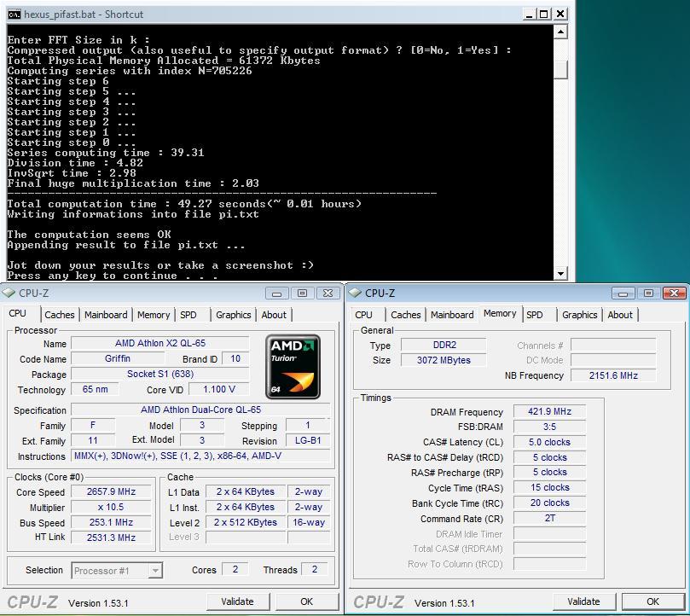This screenshot has width=690, height=616.
Task: Click the FSB:DRAM ratio value 3:5
Action: [x=549, y=427]
